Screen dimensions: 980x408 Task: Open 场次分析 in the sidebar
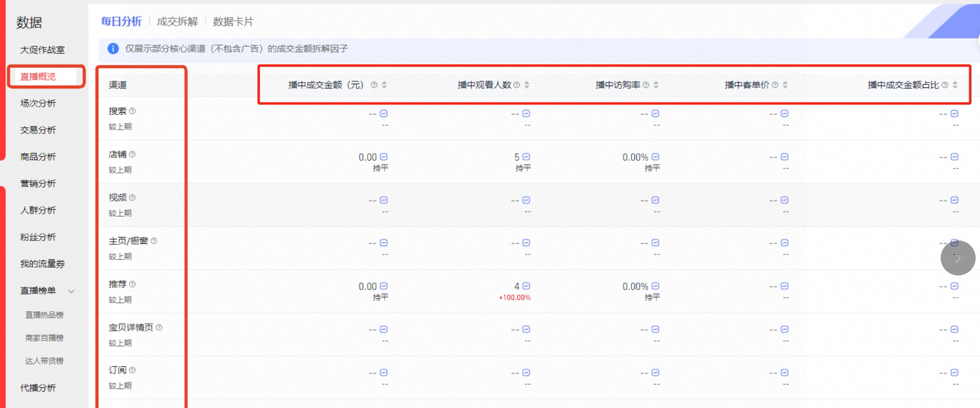(38, 103)
